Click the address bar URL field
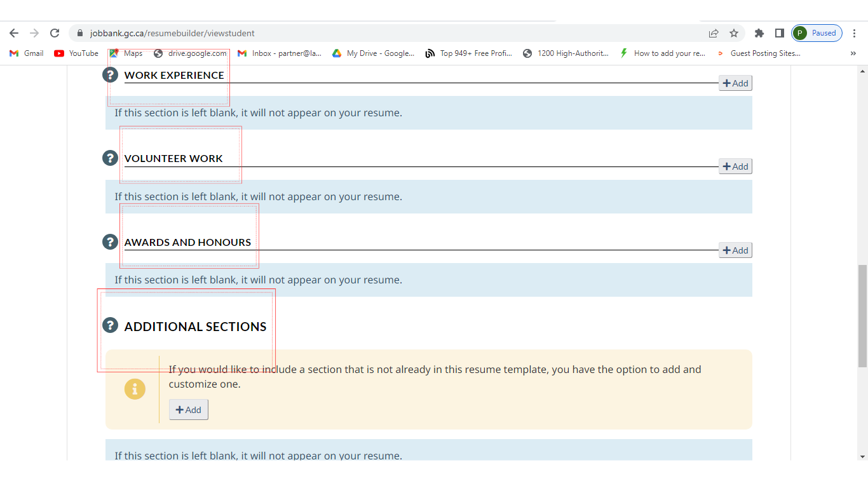 (381, 33)
